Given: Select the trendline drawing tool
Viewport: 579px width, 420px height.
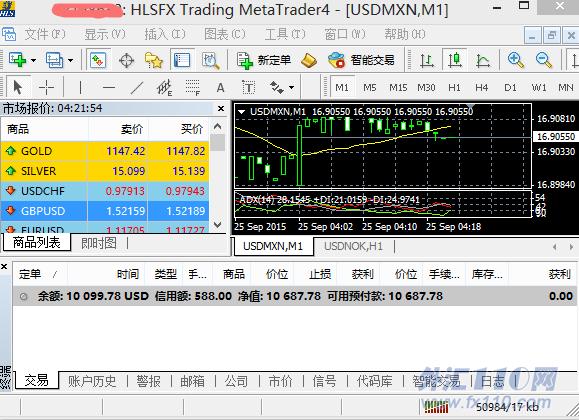Looking at the screenshot, I should (137, 88).
